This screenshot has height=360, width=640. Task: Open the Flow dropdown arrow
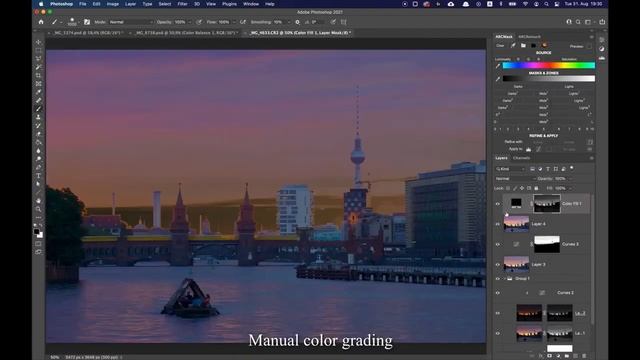tap(233, 22)
